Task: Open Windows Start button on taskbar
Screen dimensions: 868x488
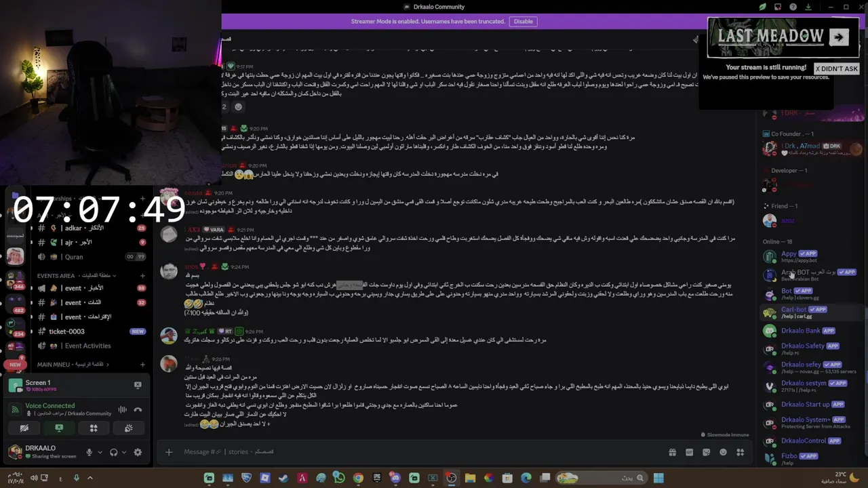Action: (658, 478)
